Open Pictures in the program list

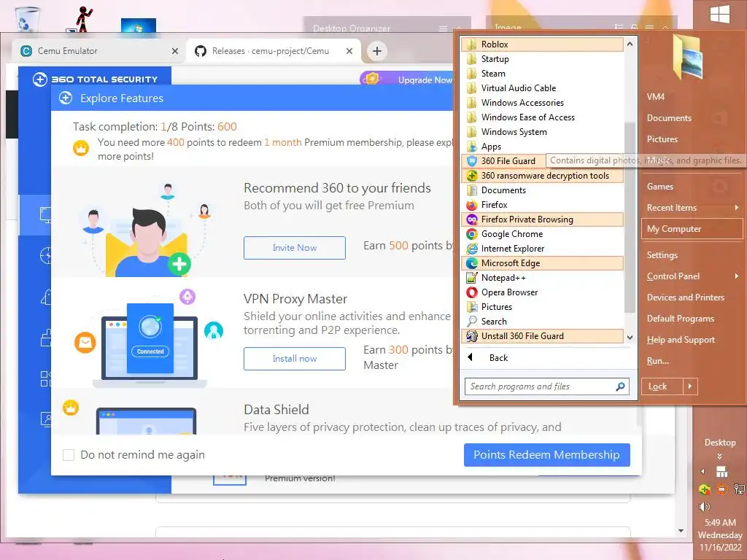[x=542, y=307]
